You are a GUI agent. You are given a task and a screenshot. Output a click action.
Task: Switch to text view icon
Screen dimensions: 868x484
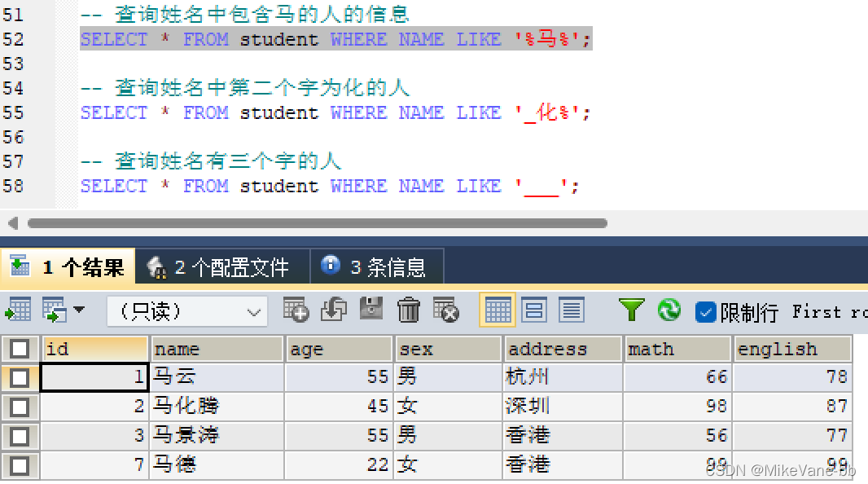click(572, 310)
